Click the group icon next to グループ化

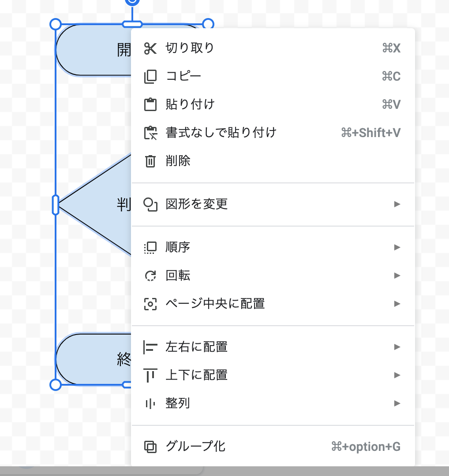pos(150,446)
